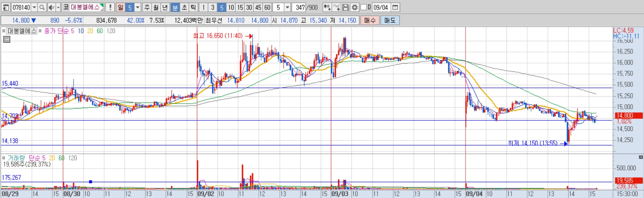Viewport: 644px width, 198px height.
Task: Choose the 15 minute interval button
Action: click(240, 7)
